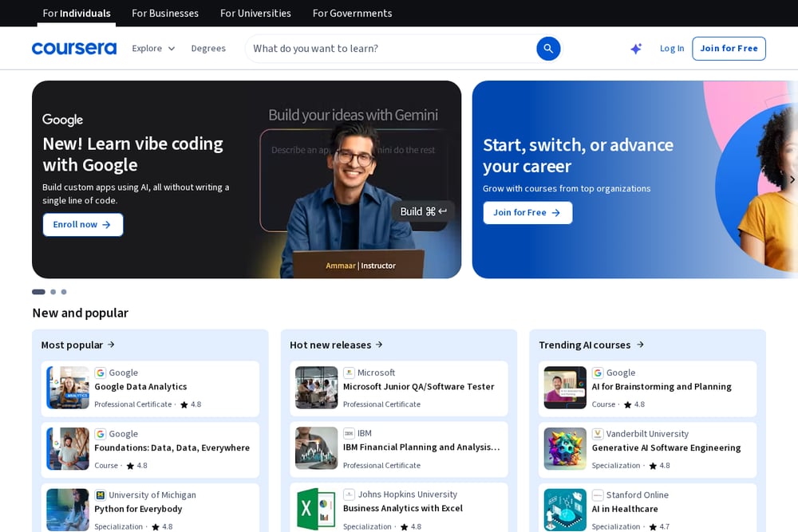This screenshot has width=798, height=532.
Task: Open the Most popular section link
Action: 78,345
